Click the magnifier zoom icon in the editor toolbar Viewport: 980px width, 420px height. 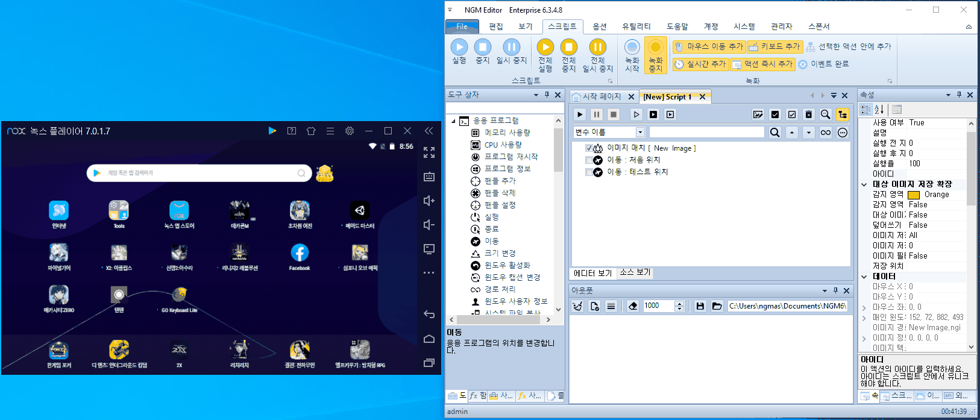tap(826, 114)
